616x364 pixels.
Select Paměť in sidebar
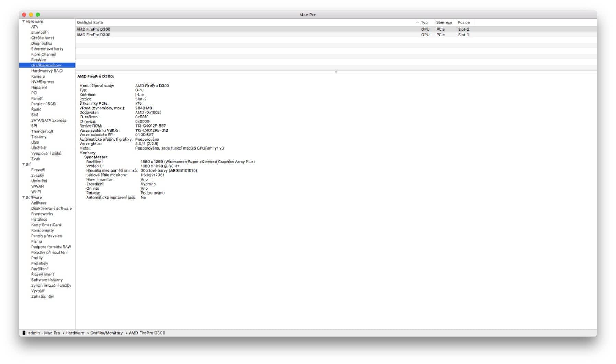tap(37, 98)
